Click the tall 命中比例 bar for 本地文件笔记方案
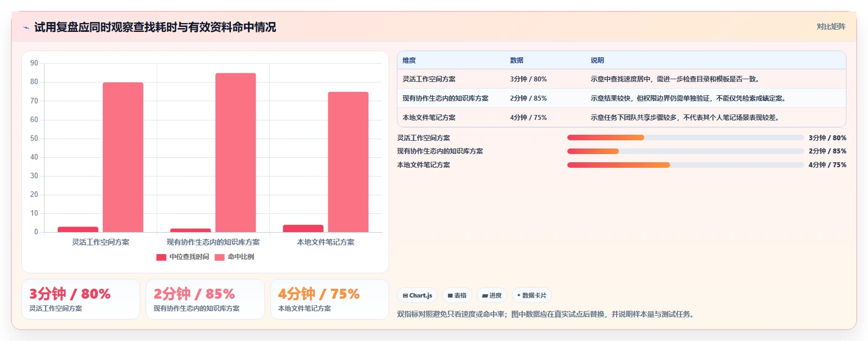This screenshot has height=341, width=868. click(x=349, y=162)
